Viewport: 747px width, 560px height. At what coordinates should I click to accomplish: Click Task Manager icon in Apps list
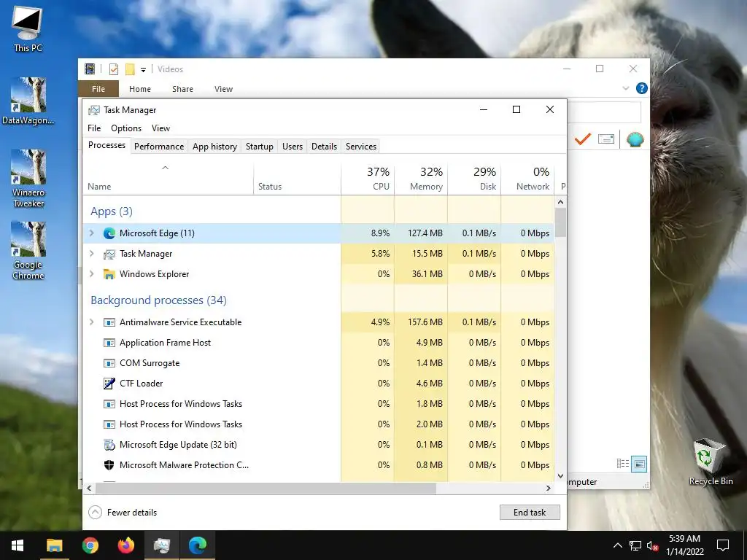[x=109, y=254]
